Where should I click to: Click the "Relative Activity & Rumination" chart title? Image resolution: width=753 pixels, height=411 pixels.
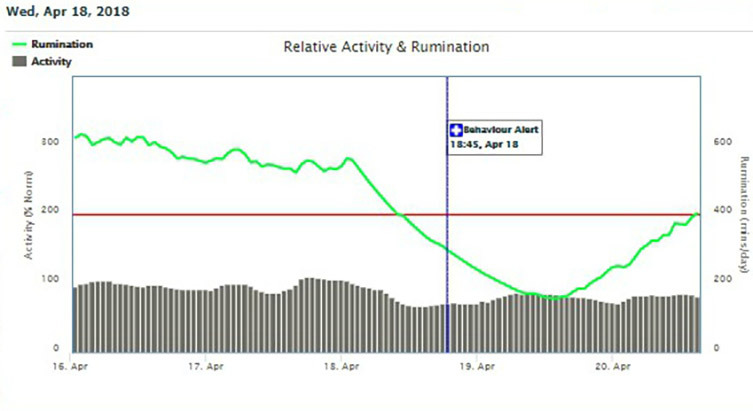click(x=386, y=47)
